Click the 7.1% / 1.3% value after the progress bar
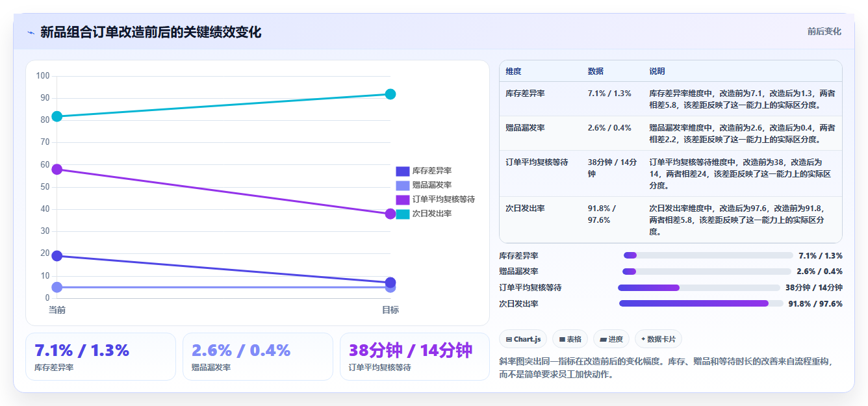The height and width of the screenshot is (406, 868). point(821,256)
